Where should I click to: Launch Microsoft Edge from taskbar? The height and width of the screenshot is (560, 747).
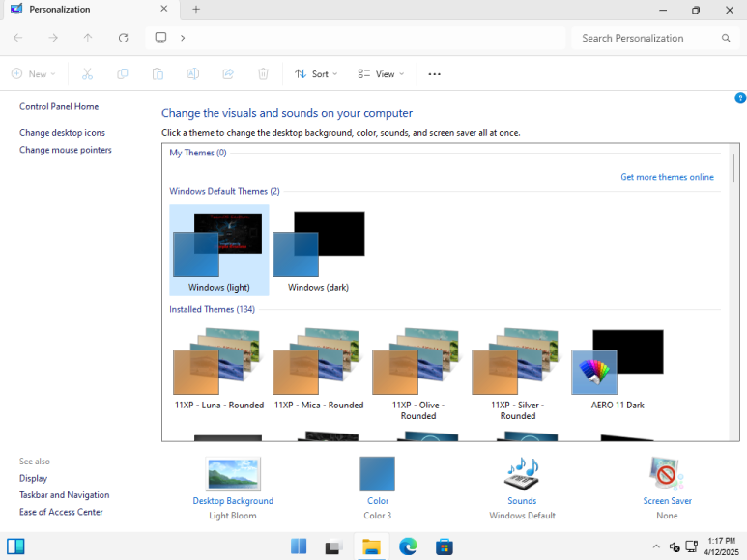point(408,546)
